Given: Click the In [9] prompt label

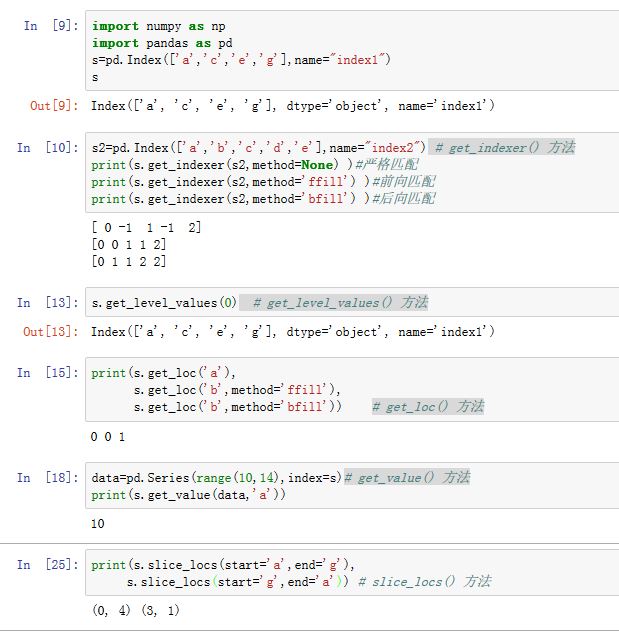Looking at the screenshot, I should (48, 26).
